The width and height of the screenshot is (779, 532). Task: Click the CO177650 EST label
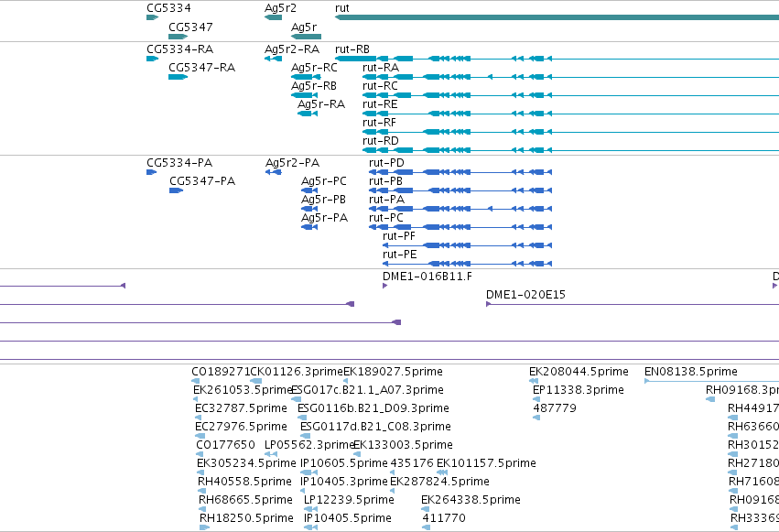click(x=225, y=445)
